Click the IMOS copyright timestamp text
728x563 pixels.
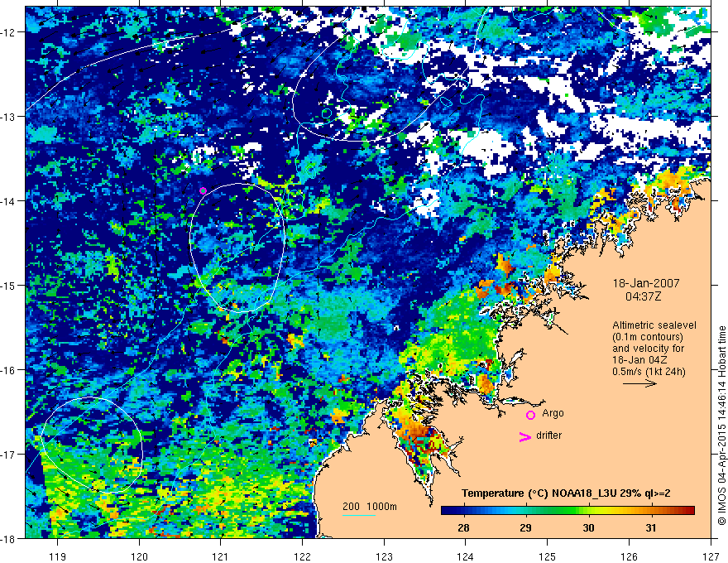tap(721, 426)
